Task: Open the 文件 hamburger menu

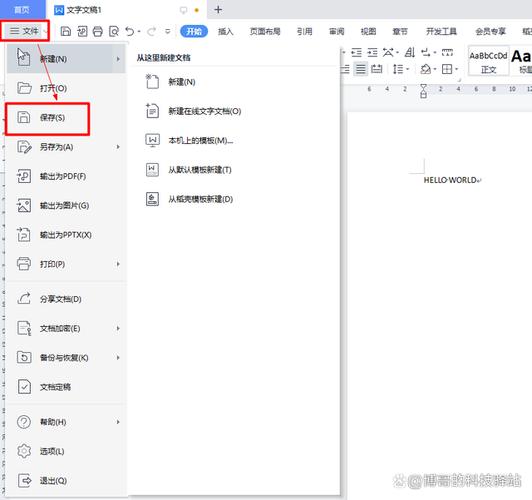Action: click(x=25, y=31)
